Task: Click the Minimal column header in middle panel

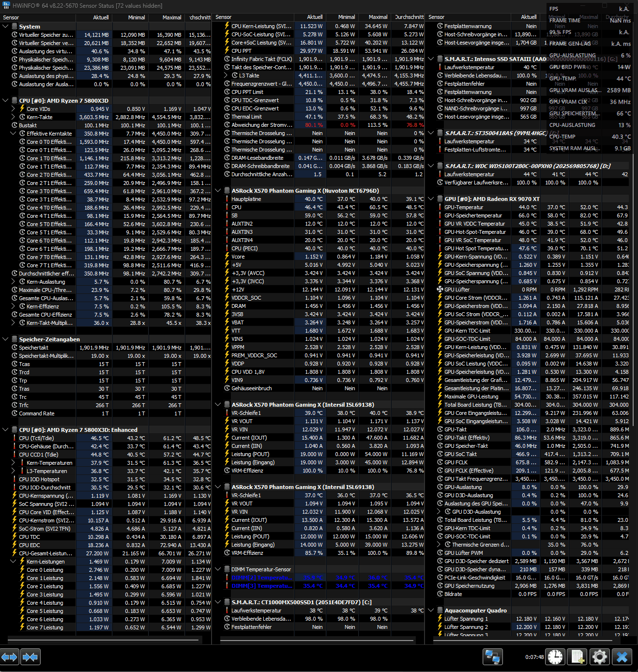Action: tap(343, 17)
